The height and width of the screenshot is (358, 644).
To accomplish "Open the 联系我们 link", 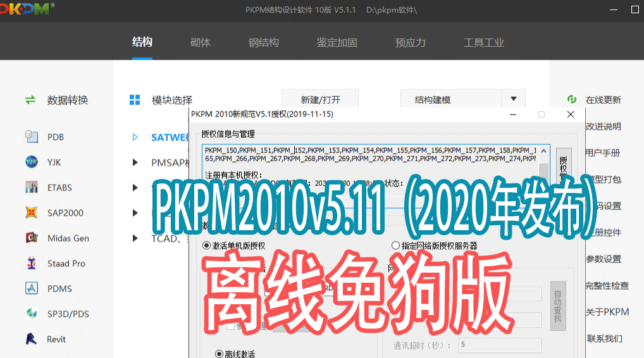I will click(x=604, y=338).
